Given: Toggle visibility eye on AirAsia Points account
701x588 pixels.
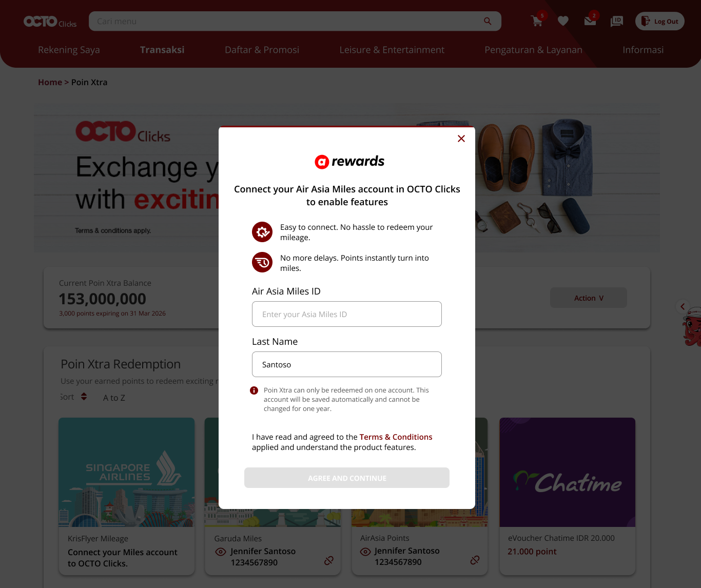Looking at the screenshot, I should pyautogui.click(x=365, y=552).
